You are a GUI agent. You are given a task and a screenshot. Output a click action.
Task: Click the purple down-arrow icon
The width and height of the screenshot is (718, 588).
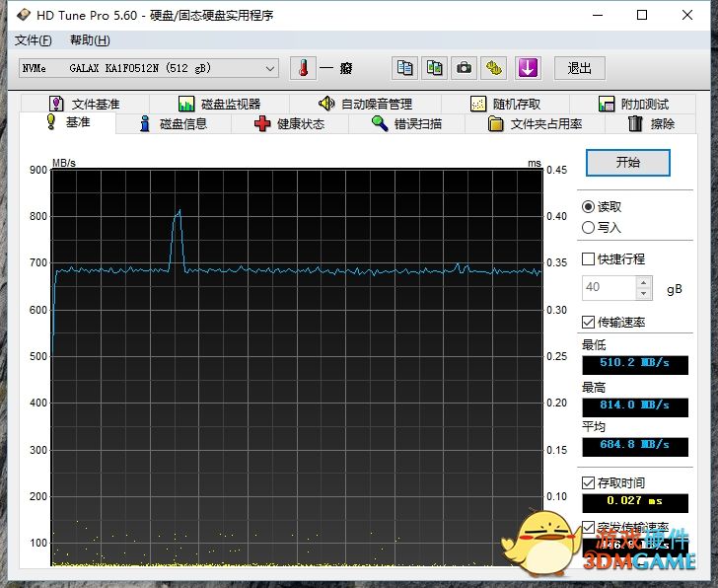[x=529, y=68]
